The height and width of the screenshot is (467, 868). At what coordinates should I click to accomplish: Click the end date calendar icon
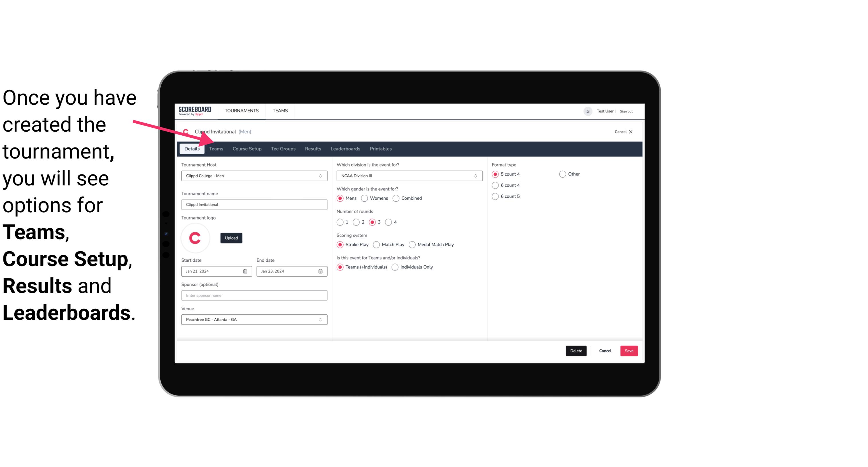click(321, 271)
